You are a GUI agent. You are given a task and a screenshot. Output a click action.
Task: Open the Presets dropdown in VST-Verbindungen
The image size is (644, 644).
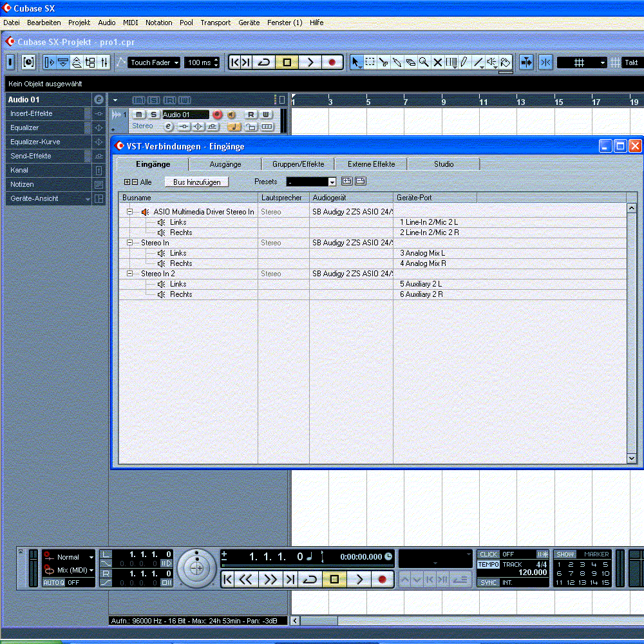point(332,182)
